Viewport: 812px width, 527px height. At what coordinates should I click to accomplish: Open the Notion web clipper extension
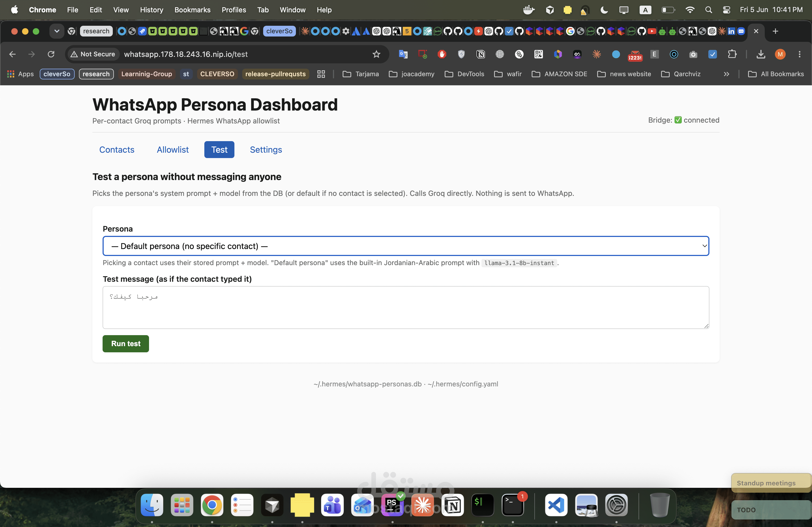click(481, 54)
